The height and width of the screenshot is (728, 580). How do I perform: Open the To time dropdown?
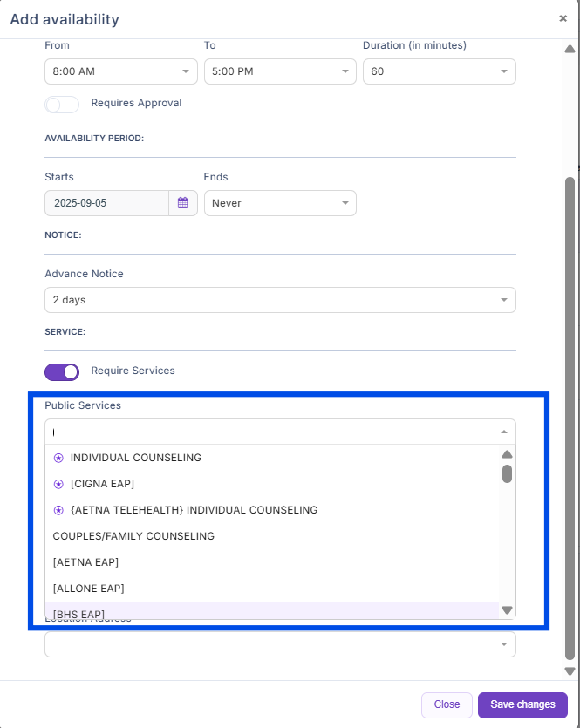[x=280, y=71]
